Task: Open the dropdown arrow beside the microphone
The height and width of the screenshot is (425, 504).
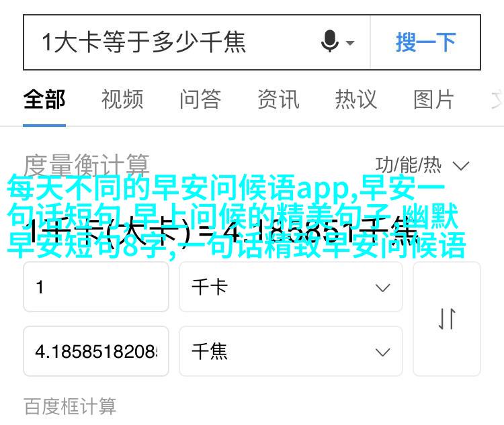Action: pos(350,42)
